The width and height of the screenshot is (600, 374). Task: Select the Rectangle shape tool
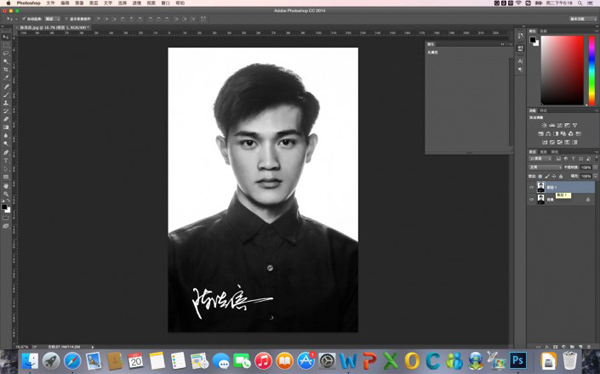[x=6, y=177]
